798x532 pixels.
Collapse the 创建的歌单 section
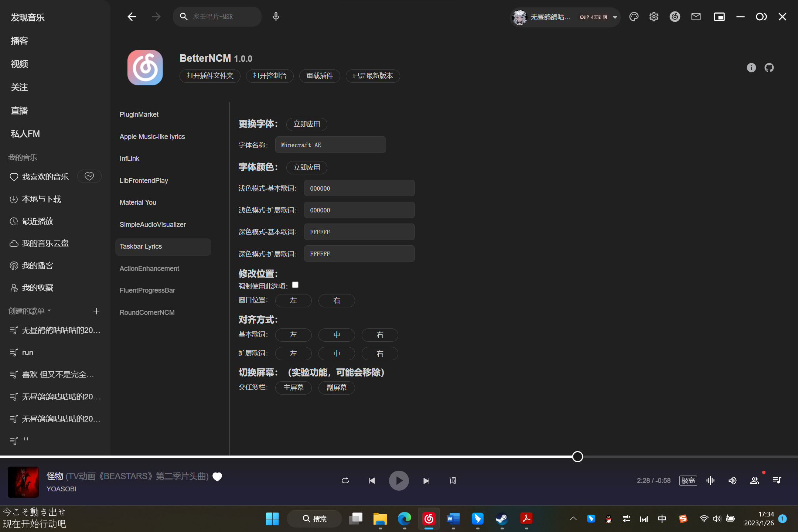pyautogui.click(x=49, y=311)
